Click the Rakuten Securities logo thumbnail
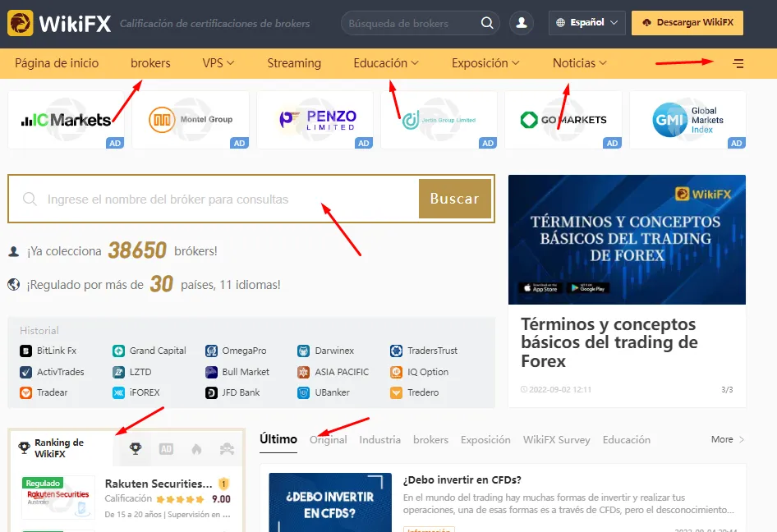 click(x=58, y=498)
